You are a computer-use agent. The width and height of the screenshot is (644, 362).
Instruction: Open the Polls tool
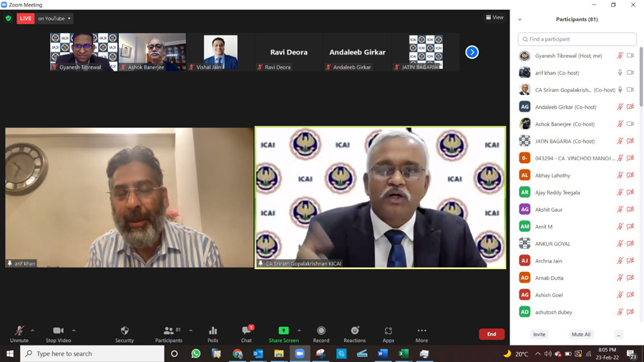tap(213, 334)
